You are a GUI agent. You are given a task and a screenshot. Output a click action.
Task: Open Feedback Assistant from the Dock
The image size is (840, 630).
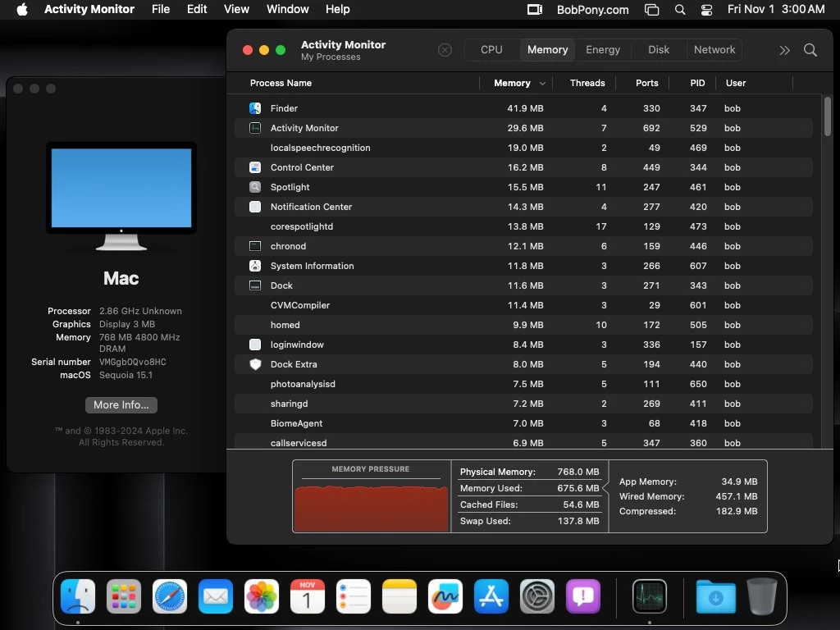point(583,596)
